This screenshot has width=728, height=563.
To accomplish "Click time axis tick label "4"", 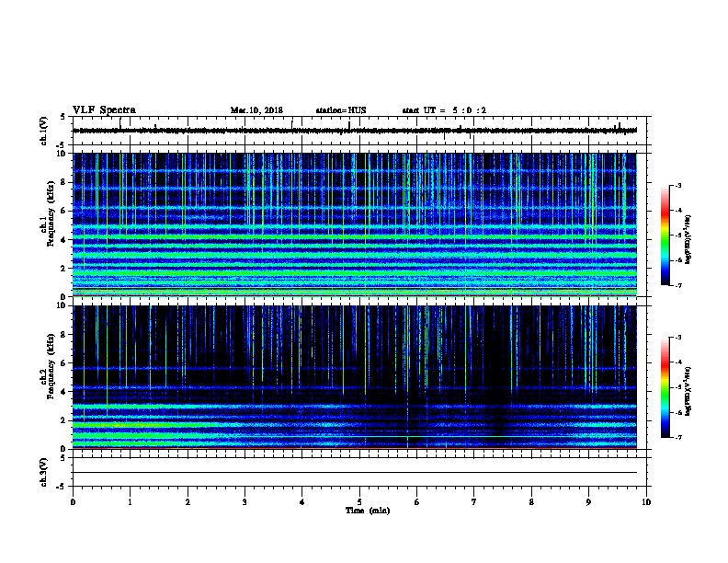I will point(302,502).
